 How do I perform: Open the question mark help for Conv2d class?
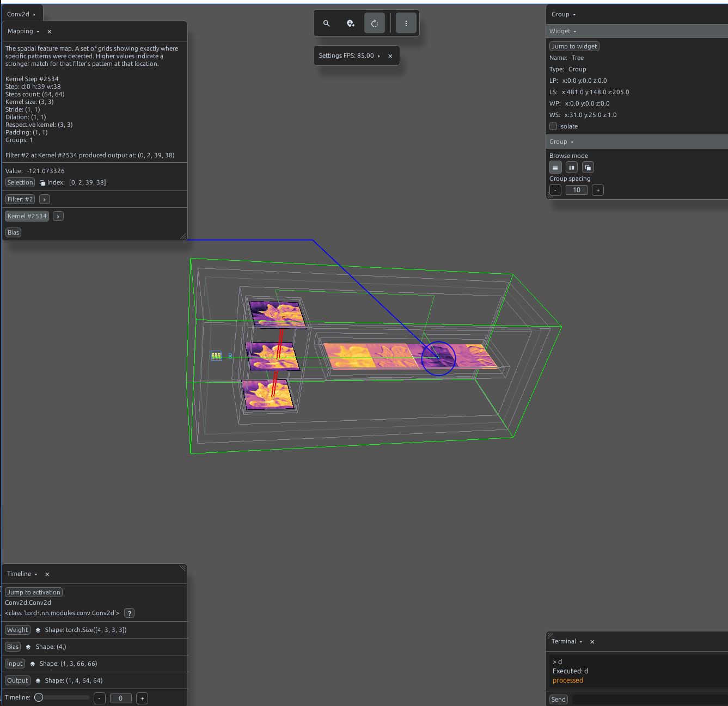[129, 613]
